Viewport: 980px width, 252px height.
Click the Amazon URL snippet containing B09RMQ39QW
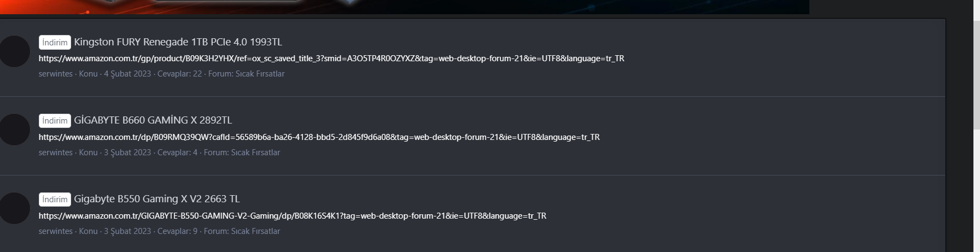coord(319,137)
